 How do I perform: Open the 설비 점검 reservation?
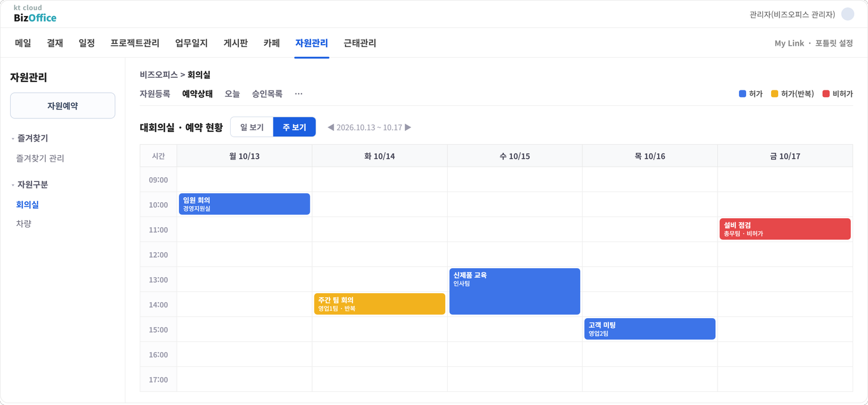pyautogui.click(x=785, y=229)
